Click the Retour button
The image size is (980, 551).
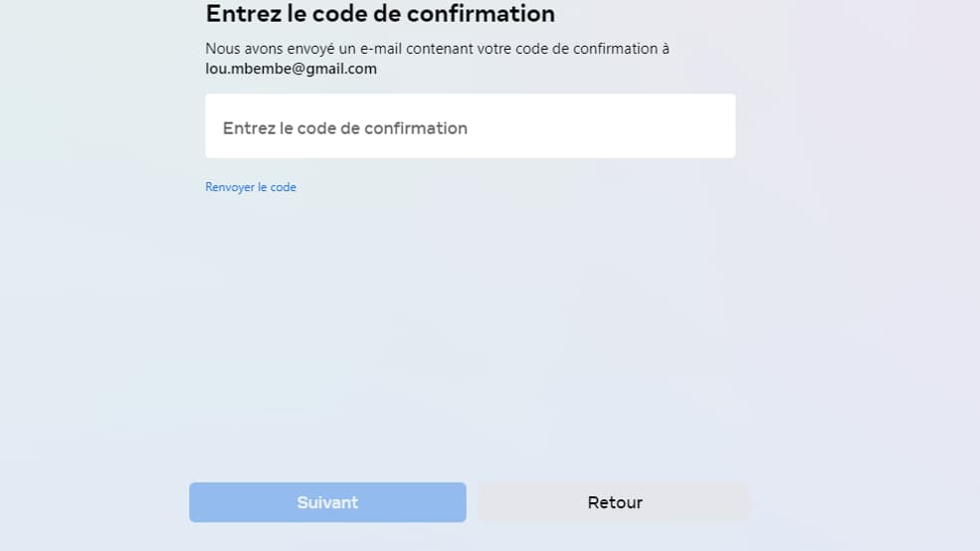(x=614, y=502)
